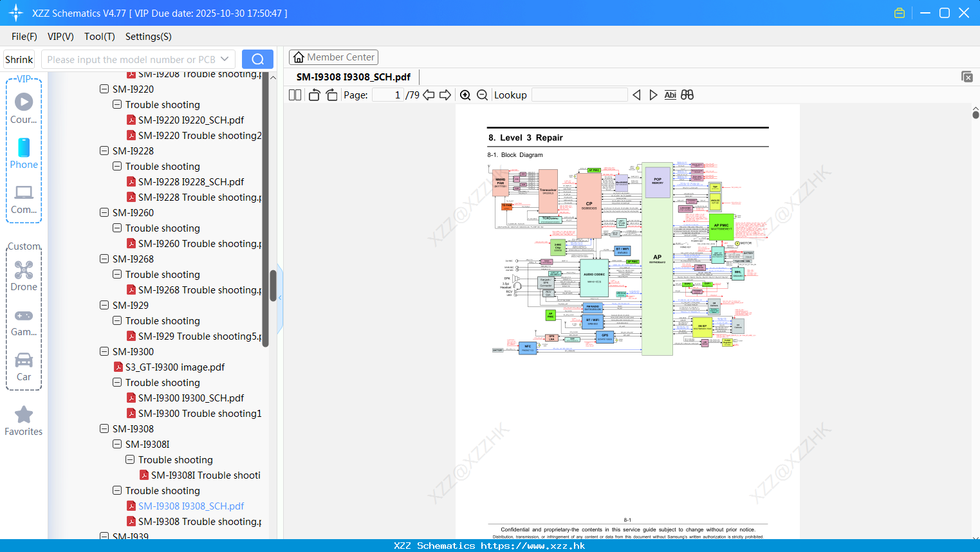This screenshot has height=552, width=980.
Task: Go to the next page arrow
Action: [445, 95]
